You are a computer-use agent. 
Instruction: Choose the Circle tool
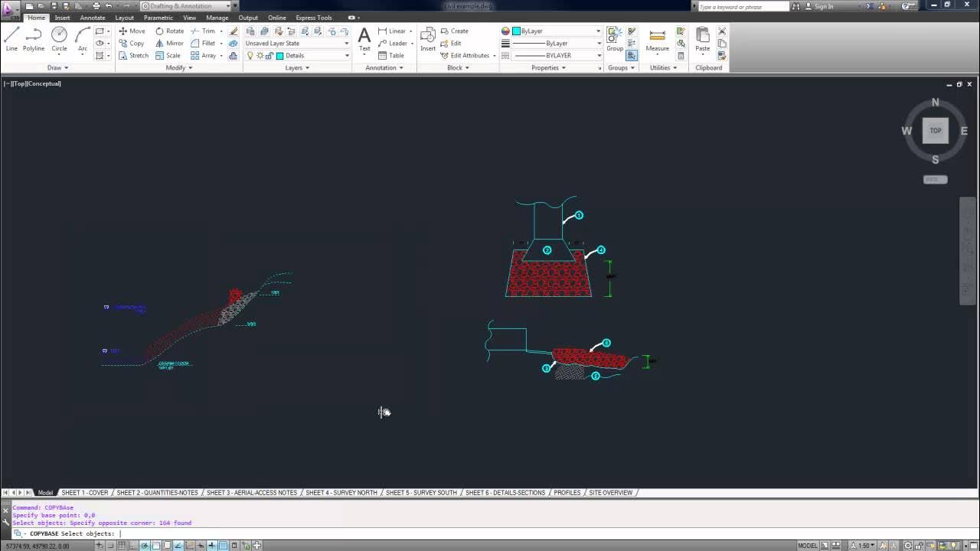pos(59,39)
